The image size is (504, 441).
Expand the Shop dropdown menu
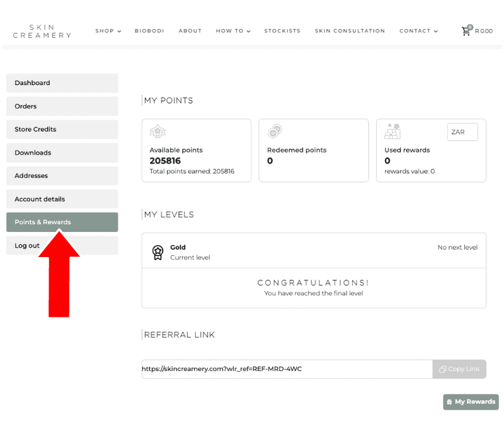point(108,31)
